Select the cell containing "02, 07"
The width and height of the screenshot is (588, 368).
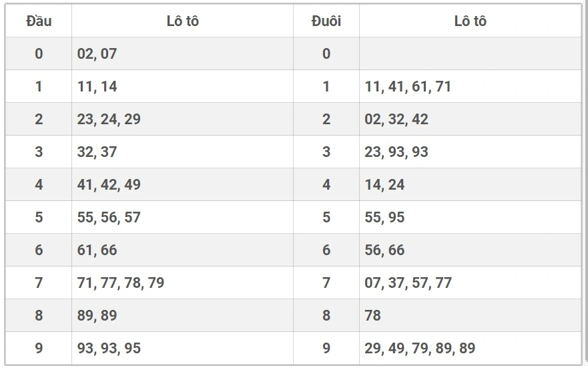point(97,53)
